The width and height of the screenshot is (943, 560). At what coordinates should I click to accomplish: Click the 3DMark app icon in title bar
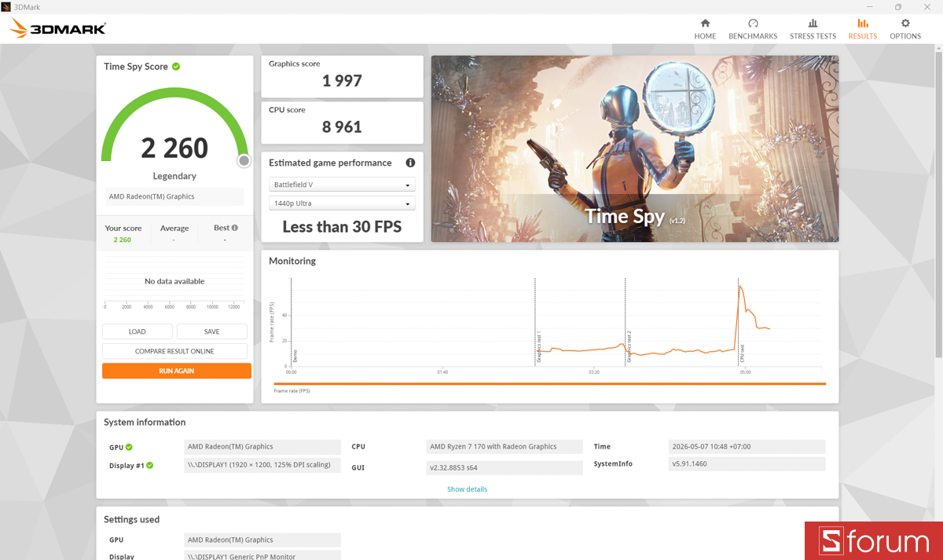click(6, 6)
